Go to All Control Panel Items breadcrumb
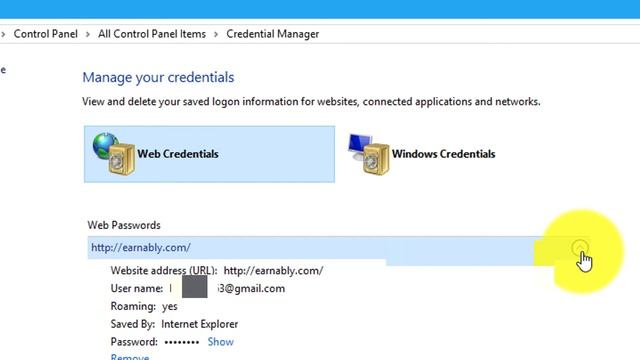Viewport: 640px width, 360px height. [151, 34]
